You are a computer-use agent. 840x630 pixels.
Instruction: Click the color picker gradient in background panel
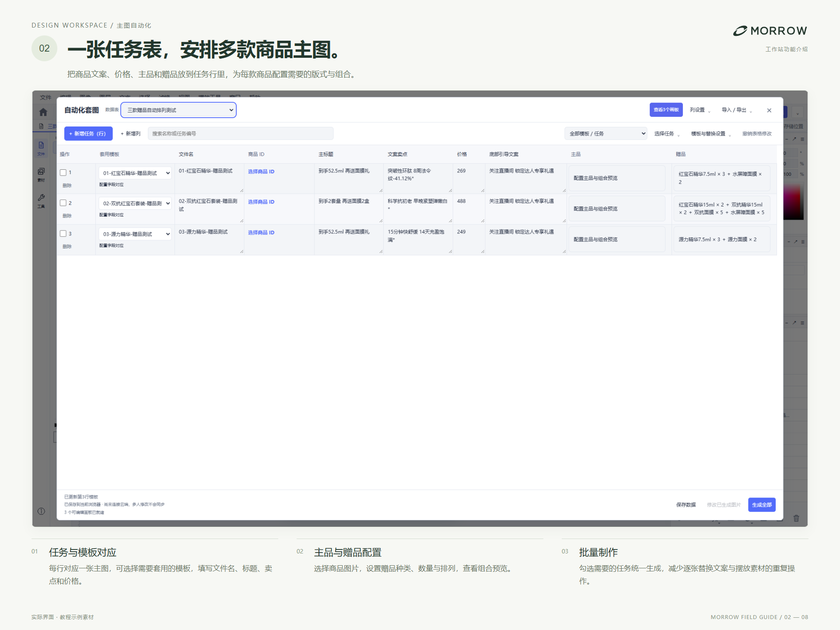pos(793,200)
